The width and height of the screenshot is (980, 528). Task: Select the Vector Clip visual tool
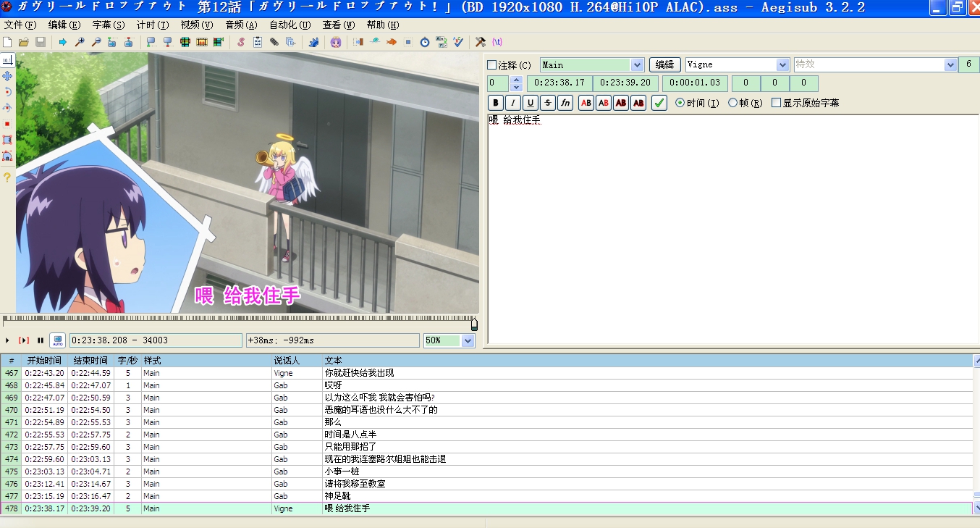7,156
